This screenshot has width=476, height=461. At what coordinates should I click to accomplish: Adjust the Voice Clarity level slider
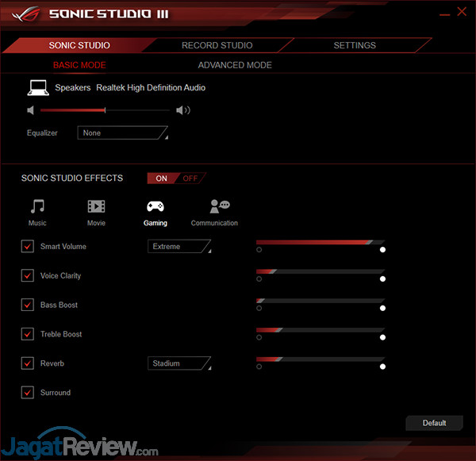tap(321, 271)
